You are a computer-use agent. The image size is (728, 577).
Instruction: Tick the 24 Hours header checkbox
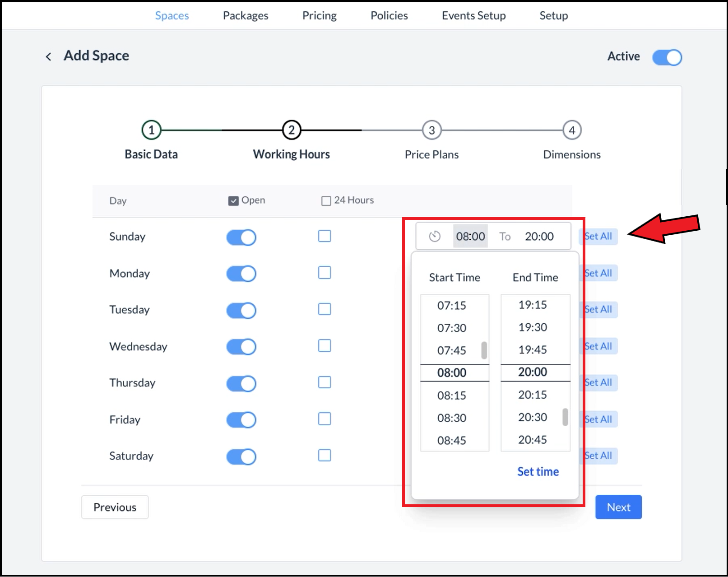pyautogui.click(x=326, y=201)
